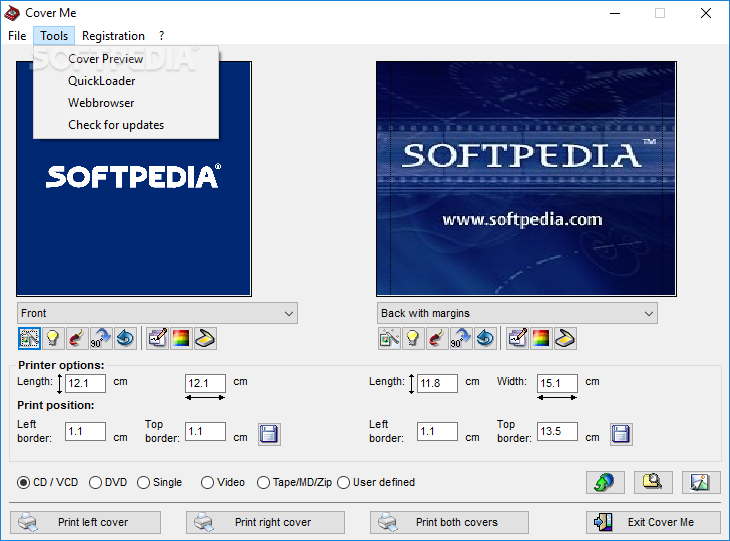730x541 pixels.
Task: Click the right cover Width field showing 15.1
Action: [557, 383]
